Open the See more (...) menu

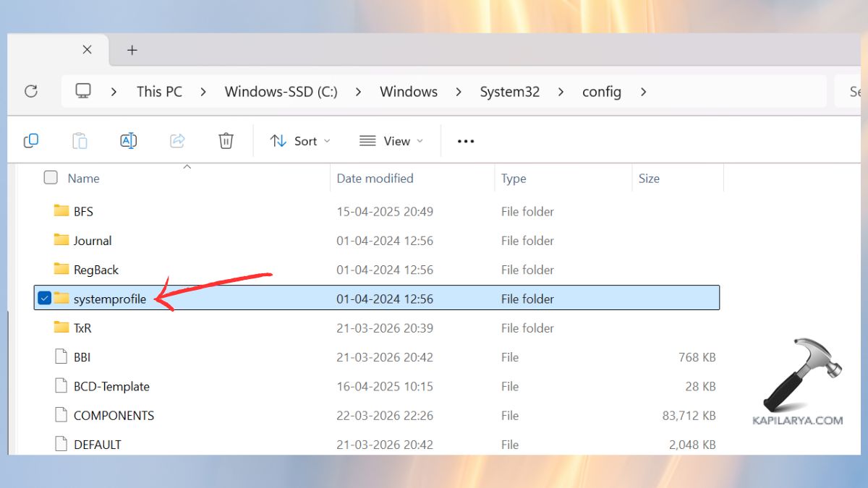pyautogui.click(x=465, y=140)
